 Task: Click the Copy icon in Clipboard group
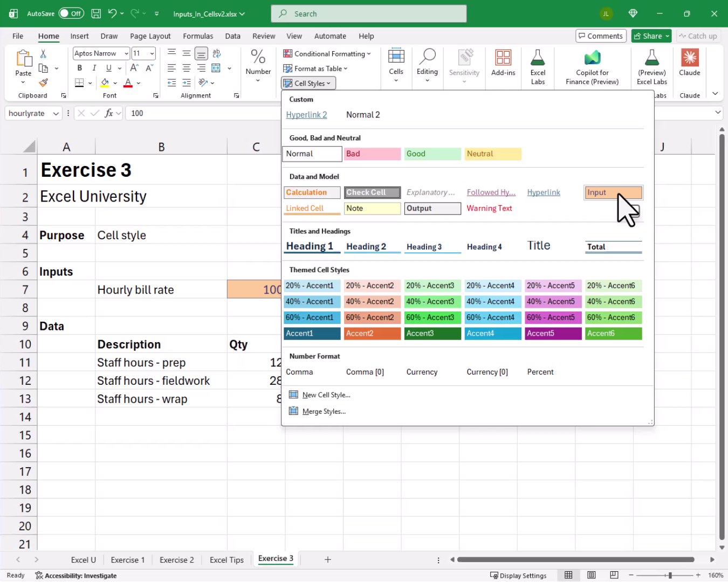tap(43, 68)
